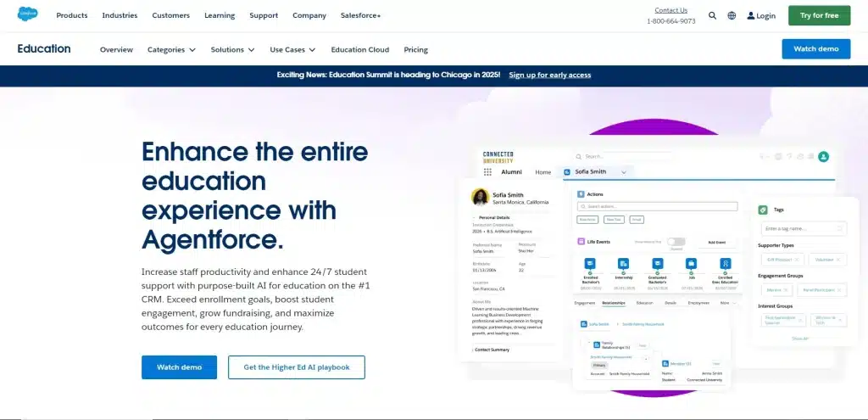Screen dimensions: 868x420
Task: Click the mockup Search field
Action: [x=623, y=157]
